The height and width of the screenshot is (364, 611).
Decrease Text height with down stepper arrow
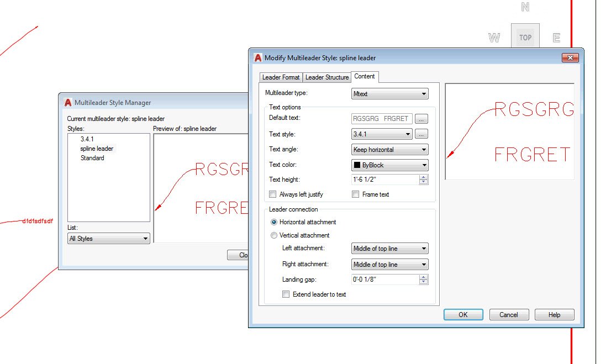click(424, 182)
